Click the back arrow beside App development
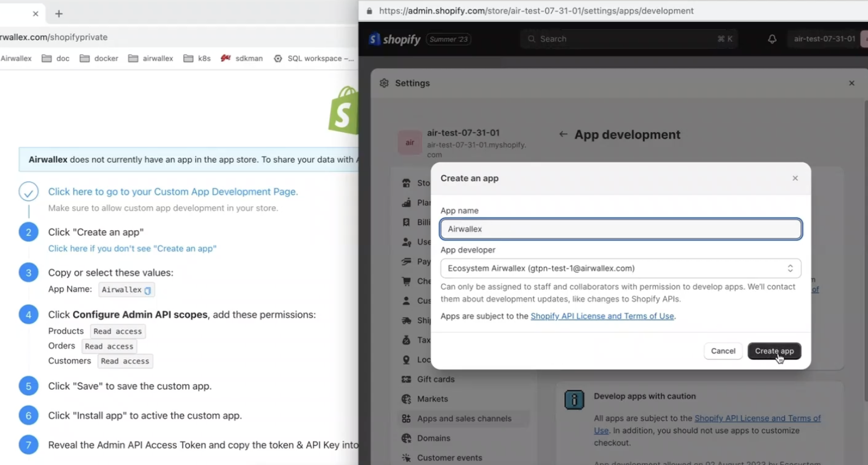The height and width of the screenshot is (465, 868). tap(563, 134)
